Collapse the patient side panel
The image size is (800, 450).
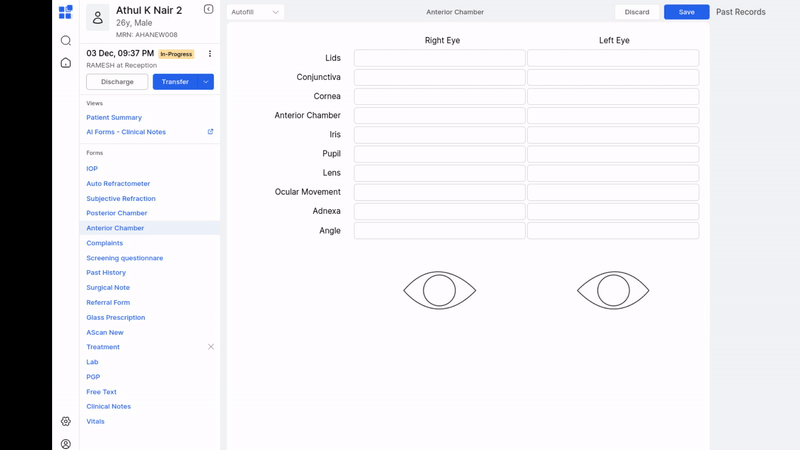coord(209,9)
